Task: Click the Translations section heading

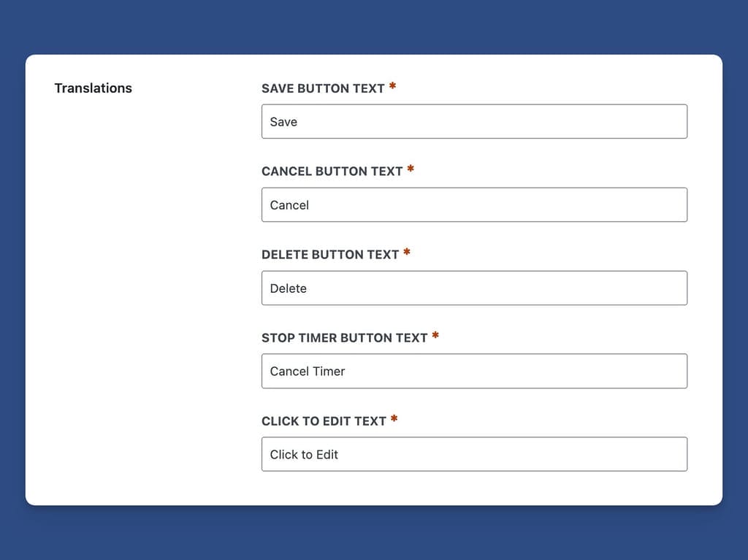Action: pyautogui.click(x=93, y=88)
